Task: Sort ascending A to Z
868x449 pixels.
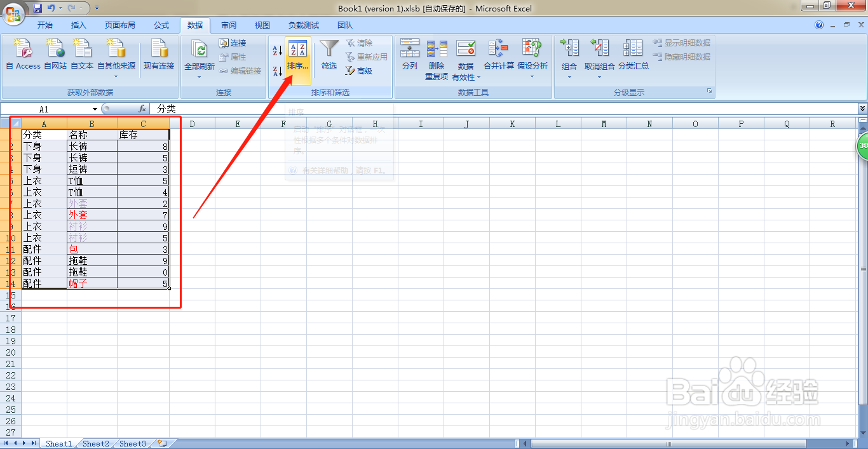Action: click(277, 50)
